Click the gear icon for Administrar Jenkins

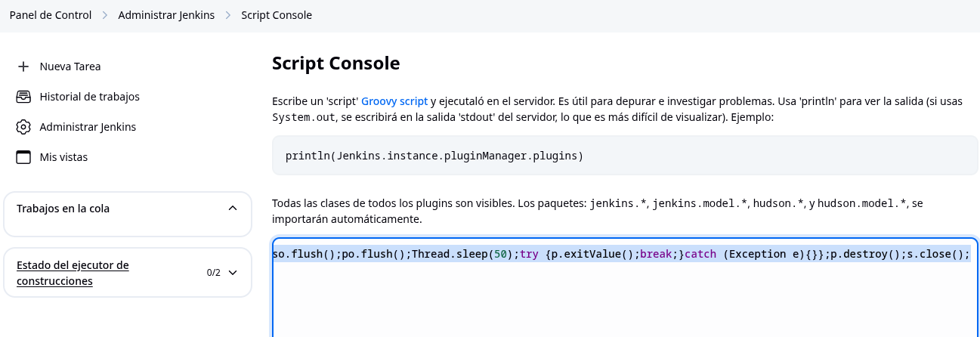[23, 127]
